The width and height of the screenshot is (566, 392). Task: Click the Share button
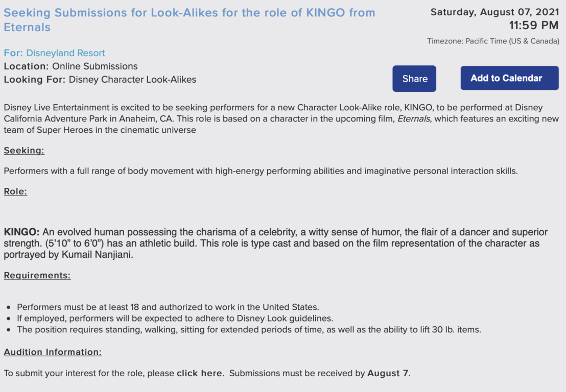coord(414,79)
